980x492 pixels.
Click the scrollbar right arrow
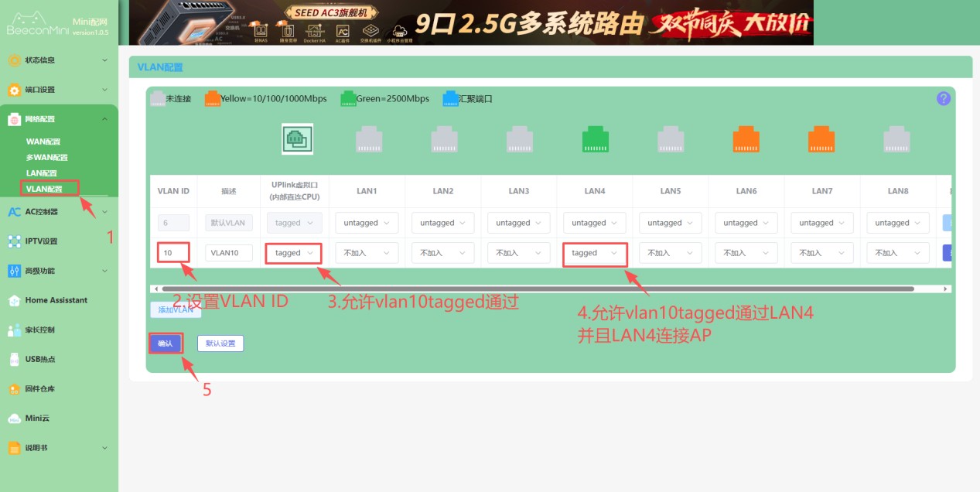pos(945,289)
